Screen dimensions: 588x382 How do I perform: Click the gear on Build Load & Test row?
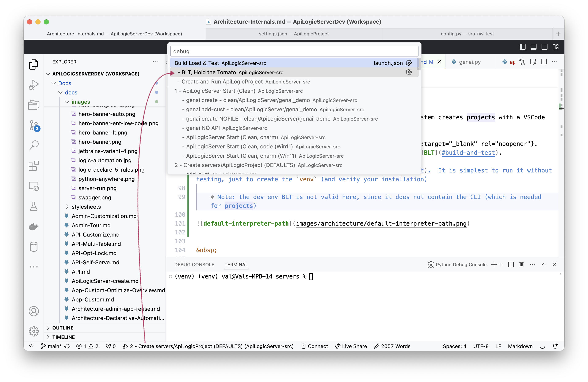pos(409,63)
